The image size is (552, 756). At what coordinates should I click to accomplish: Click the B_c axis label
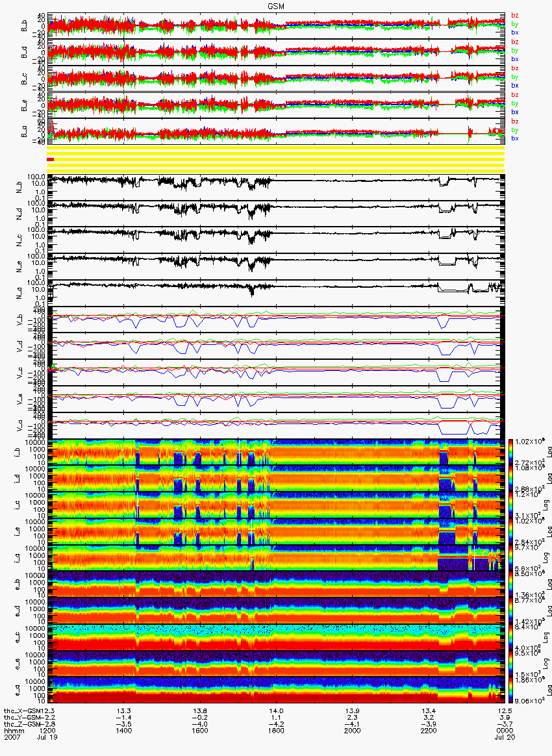(24, 79)
